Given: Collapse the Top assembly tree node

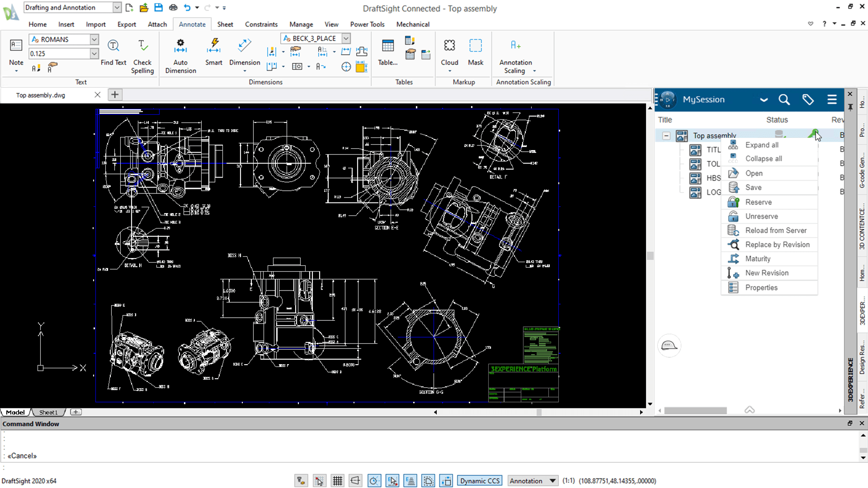Looking at the screenshot, I should coord(666,136).
